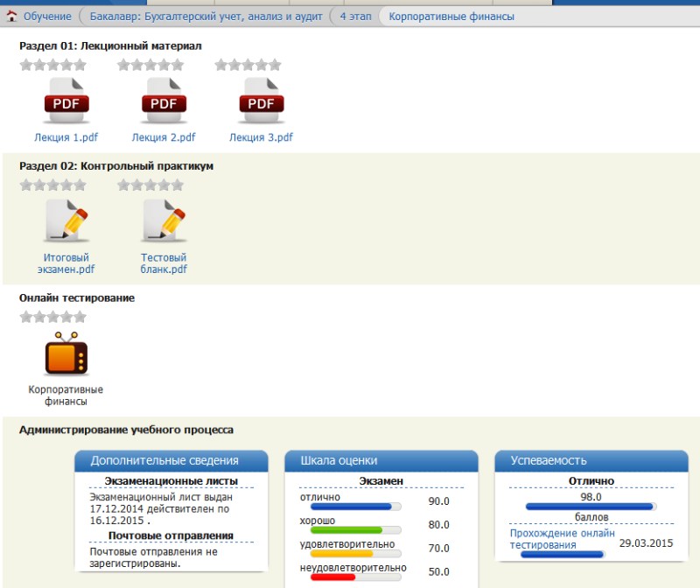700x588 pixels.
Task: Click the Дополнительные сведения panel header
Action: (164, 460)
